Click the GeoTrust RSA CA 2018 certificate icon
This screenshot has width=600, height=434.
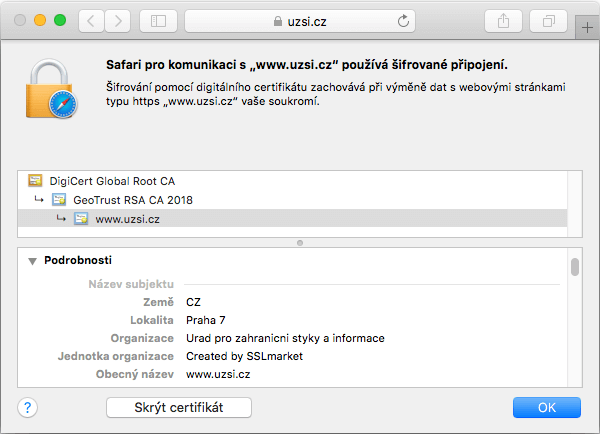(59, 199)
